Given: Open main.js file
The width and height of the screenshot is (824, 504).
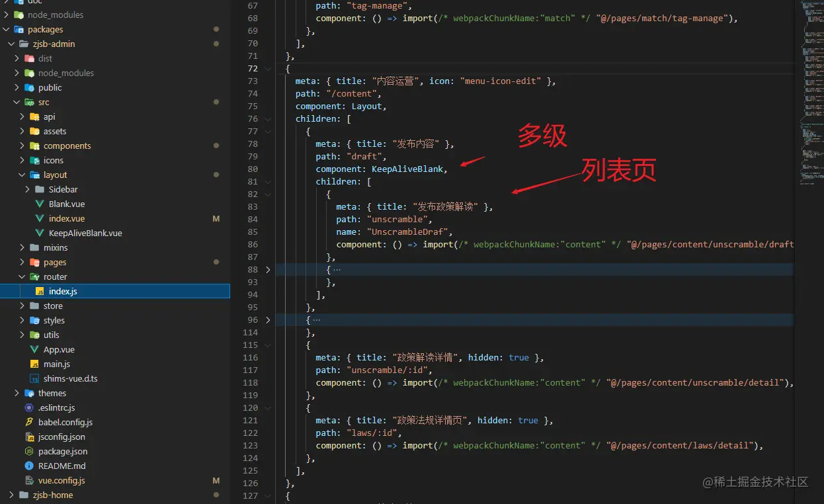Looking at the screenshot, I should point(57,364).
